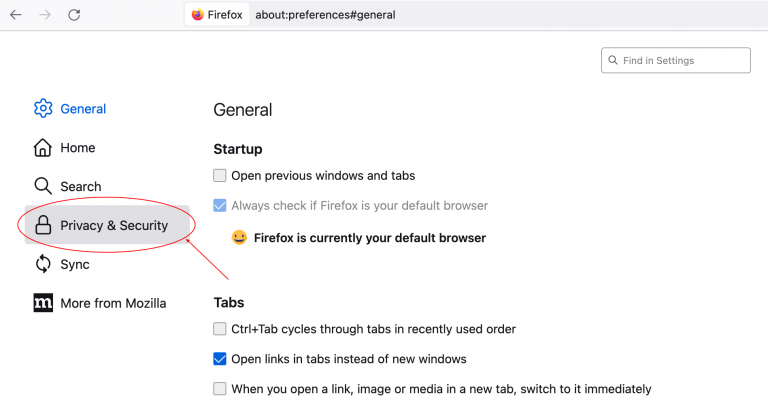Open More from Mozilla page
This screenshot has width=768, height=411.
pyautogui.click(x=113, y=303)
